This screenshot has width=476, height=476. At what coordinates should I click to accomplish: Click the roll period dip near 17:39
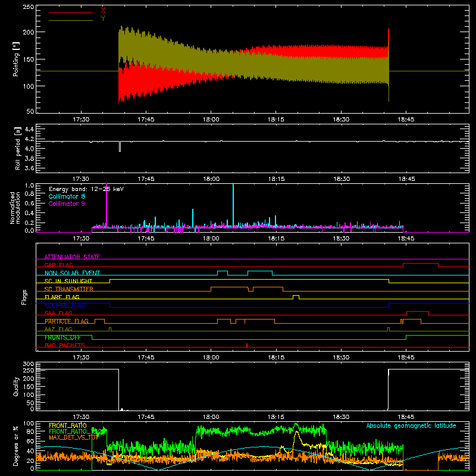[x=120, y=146]
